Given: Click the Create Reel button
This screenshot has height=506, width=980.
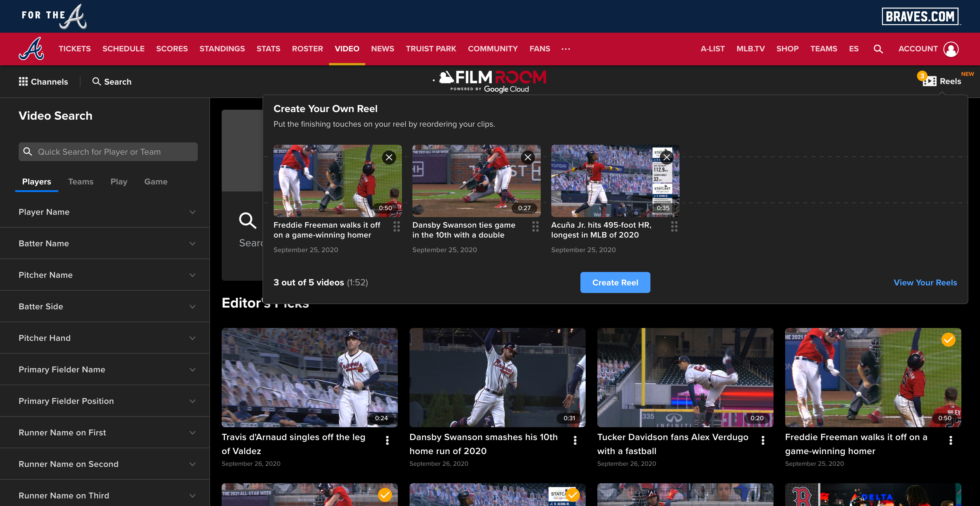Looking at the screenshot, I should pyautogui.click(x=615, y=282).
